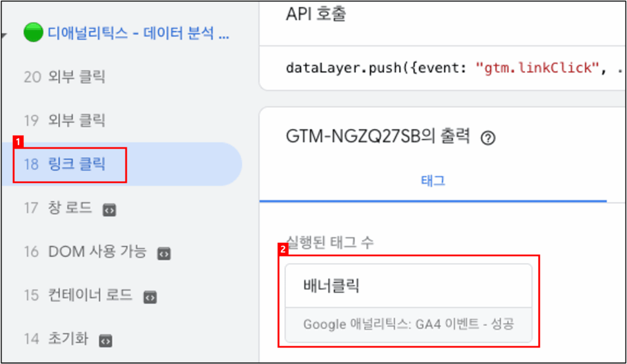Click the code icon next to 초기화
Viewport: 627px width, 364px height.
[105, 341]
